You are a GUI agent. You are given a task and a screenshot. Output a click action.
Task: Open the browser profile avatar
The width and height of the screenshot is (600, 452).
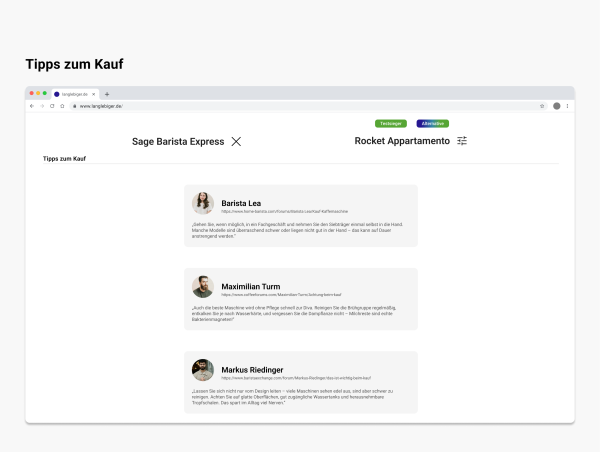556,105
